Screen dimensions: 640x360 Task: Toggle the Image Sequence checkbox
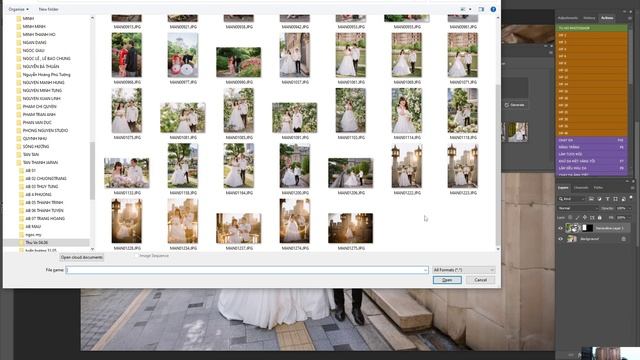136,256
